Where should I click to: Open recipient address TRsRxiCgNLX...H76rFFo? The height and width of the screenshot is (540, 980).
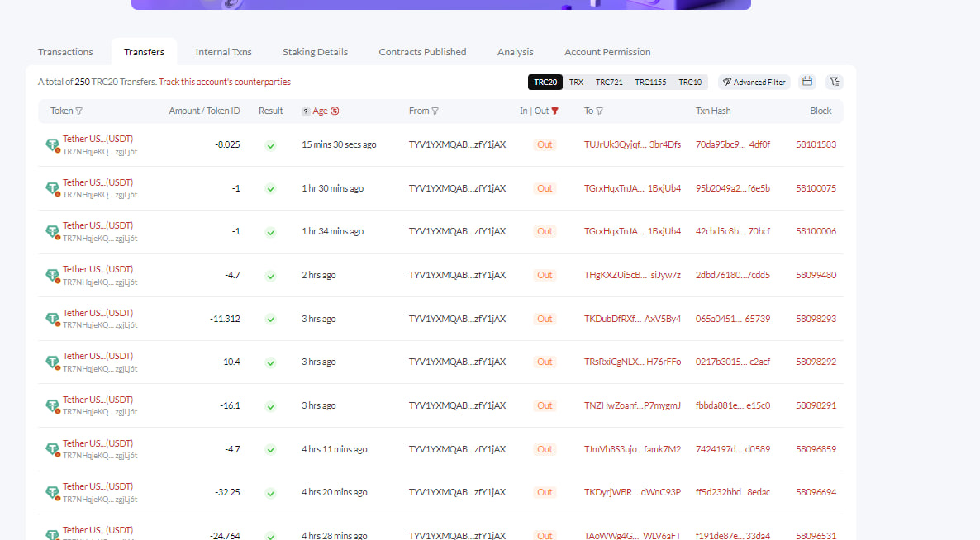[x=632, y=362]
